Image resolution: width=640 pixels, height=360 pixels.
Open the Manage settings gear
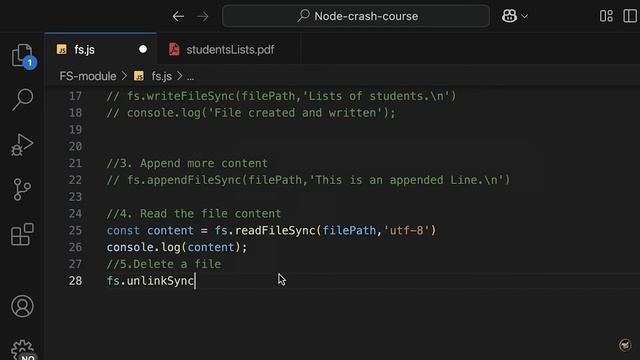click(x=22, y=350)
